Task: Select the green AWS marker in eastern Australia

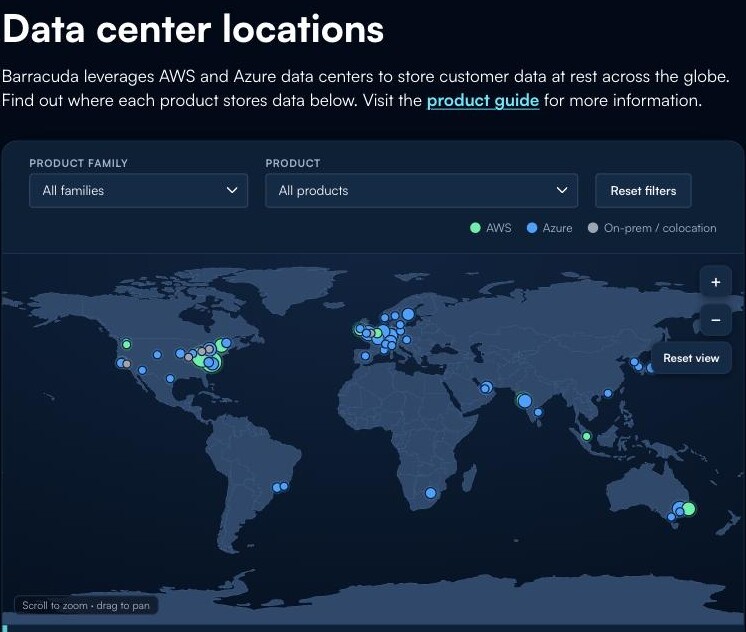Action: pyautogui.click(x=688, y=509)
